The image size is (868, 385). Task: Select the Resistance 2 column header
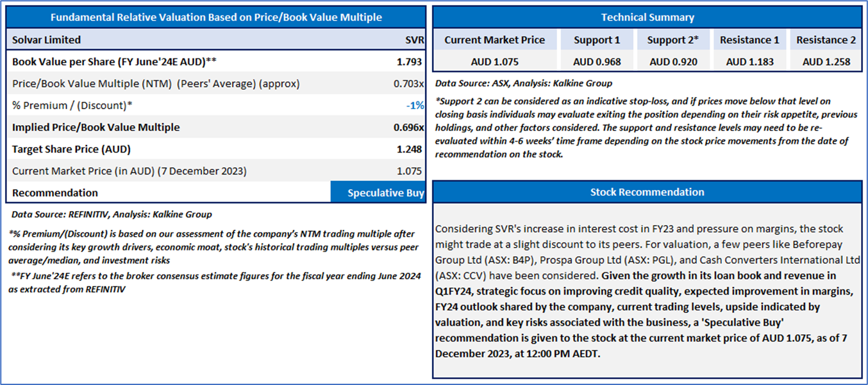[x=826, y=40]
